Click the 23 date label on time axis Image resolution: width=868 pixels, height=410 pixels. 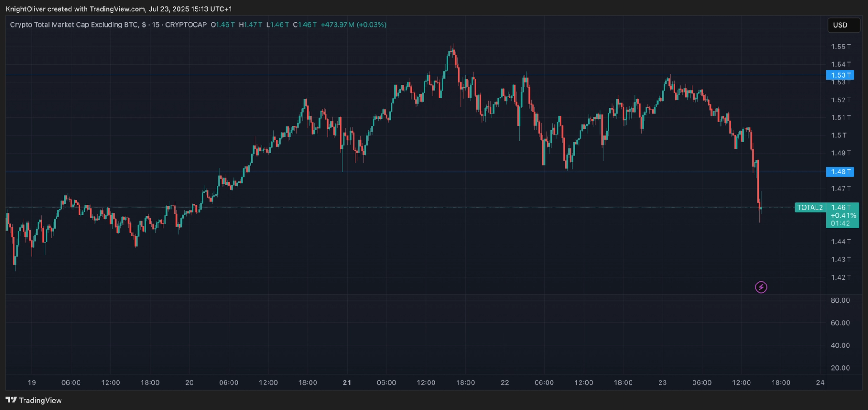coord(662,382)
